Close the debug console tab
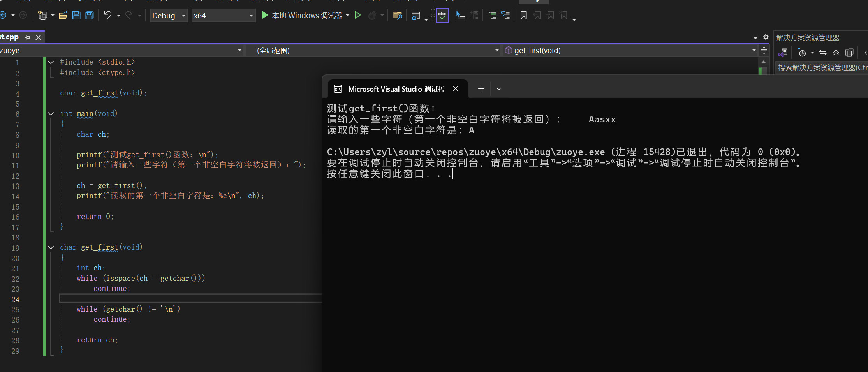This screenshot has height=372, width=868. (x=456, y=89)
